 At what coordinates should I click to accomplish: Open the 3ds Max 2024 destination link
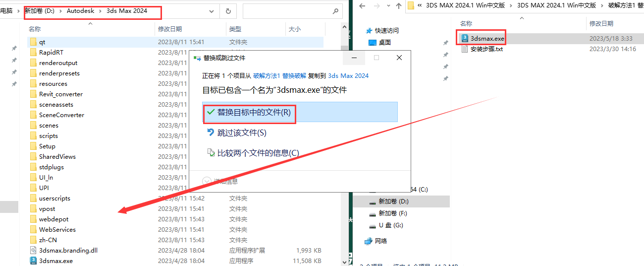348,76
